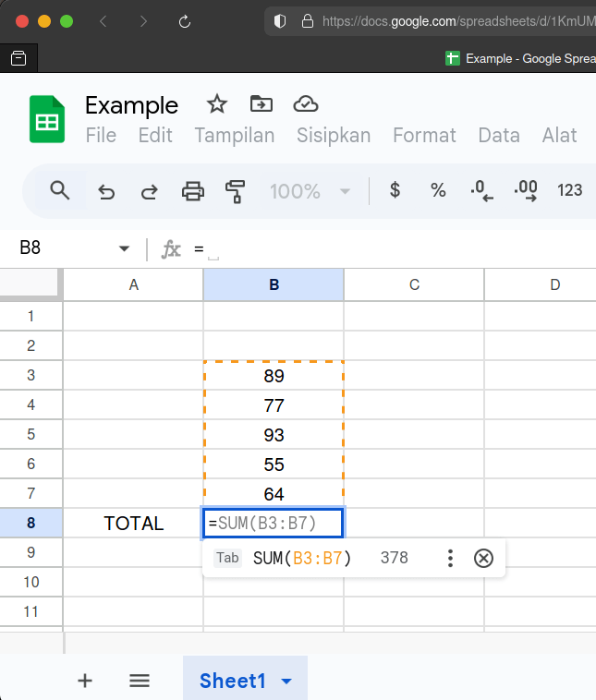Check the cloud save status icon
This screenshot has width=596, height=700.
tap(306, 104)
